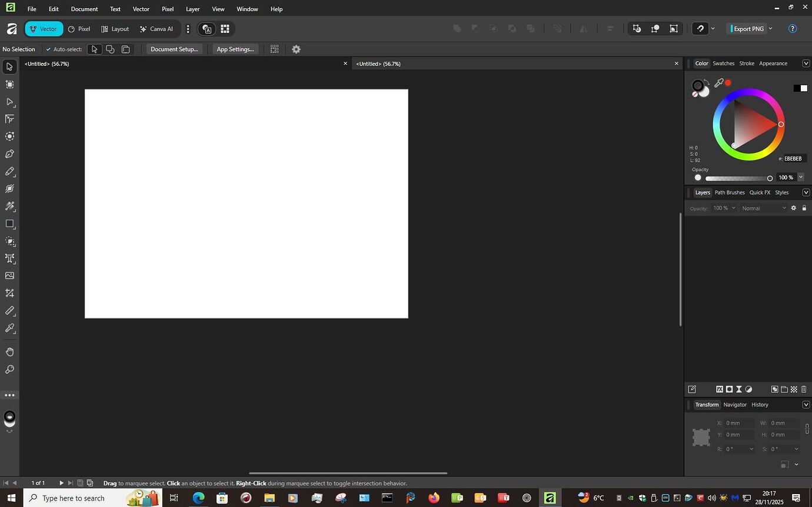Add a mask layer in the Layers panel
812x507 pixels.
pyautogui.click(x=730, y=389)
